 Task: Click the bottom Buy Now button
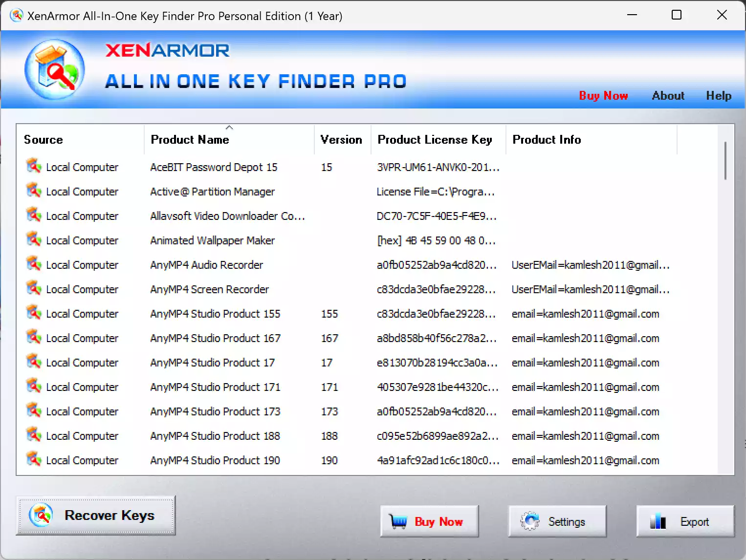tap(429, 521)
